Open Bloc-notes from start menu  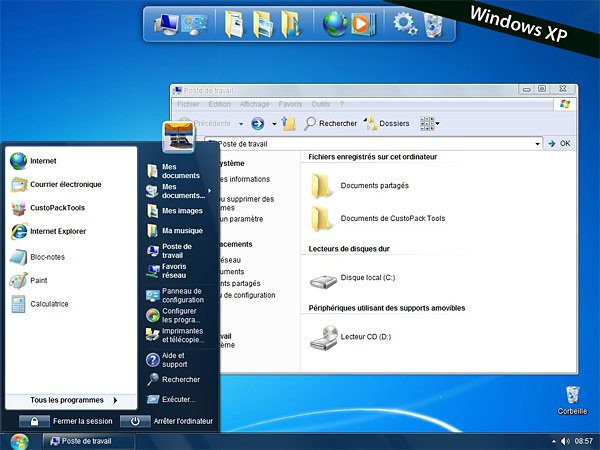(71, 257)
